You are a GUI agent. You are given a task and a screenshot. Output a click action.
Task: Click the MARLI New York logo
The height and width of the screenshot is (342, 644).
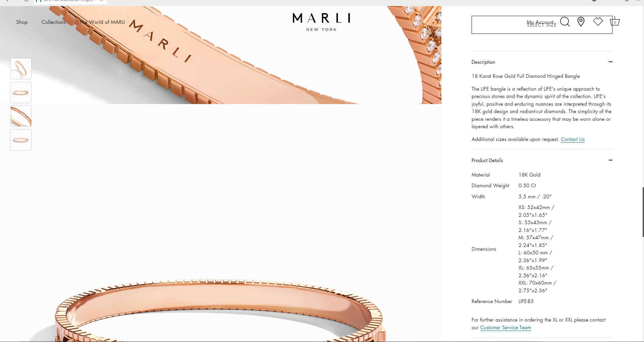click(x=321, y=22)
